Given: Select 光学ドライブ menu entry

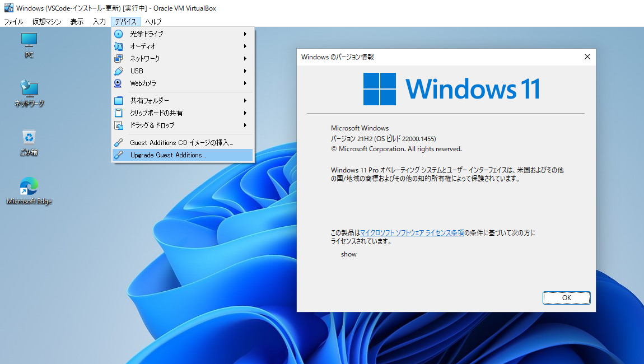Looking at the screenshot, I should (183, 34).
